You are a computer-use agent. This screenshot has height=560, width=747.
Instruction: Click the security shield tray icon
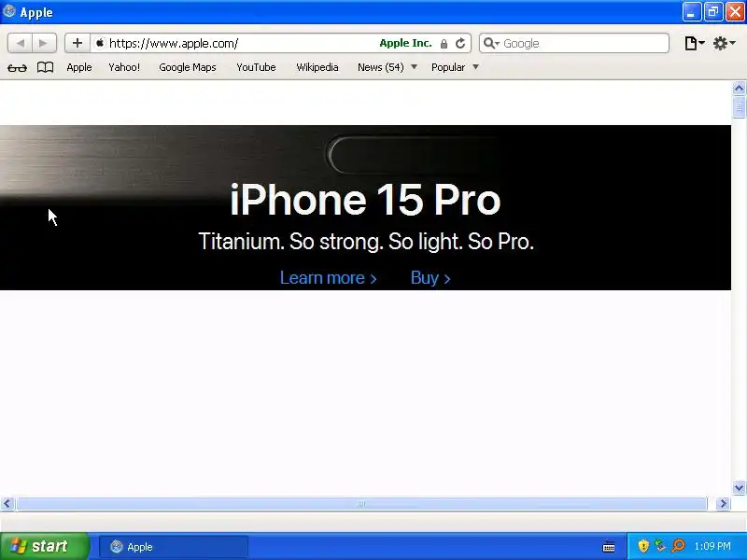[x=643, y=546]
